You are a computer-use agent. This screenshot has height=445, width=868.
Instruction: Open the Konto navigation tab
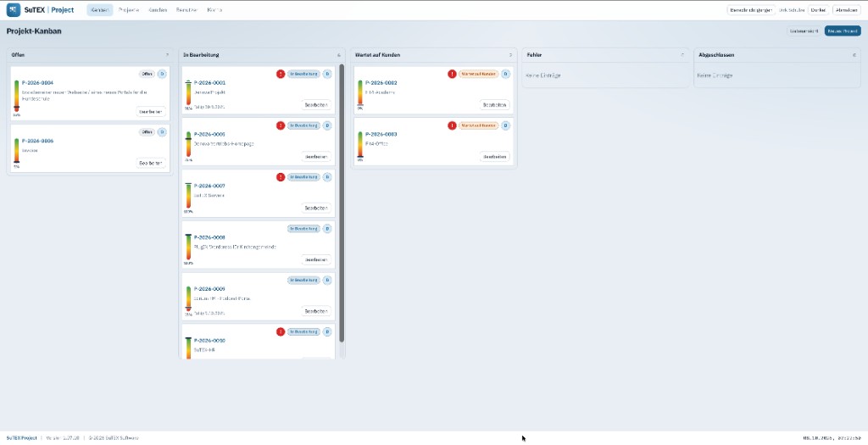point(214,10)
